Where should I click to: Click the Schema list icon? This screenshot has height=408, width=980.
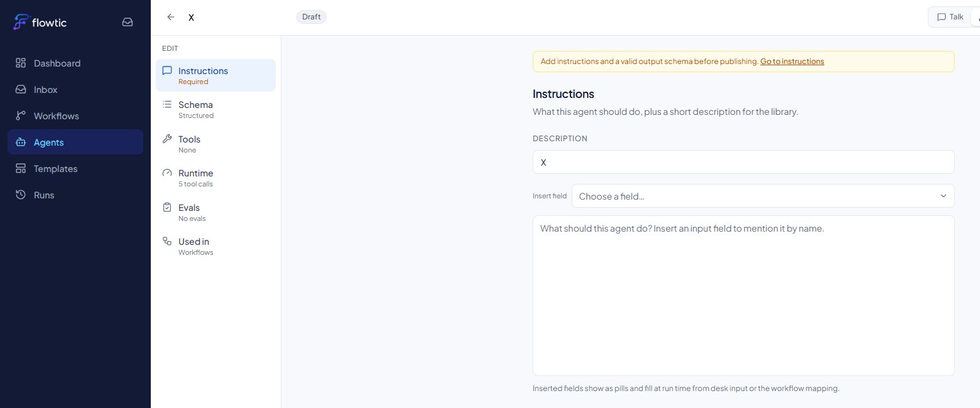[167, 104]
